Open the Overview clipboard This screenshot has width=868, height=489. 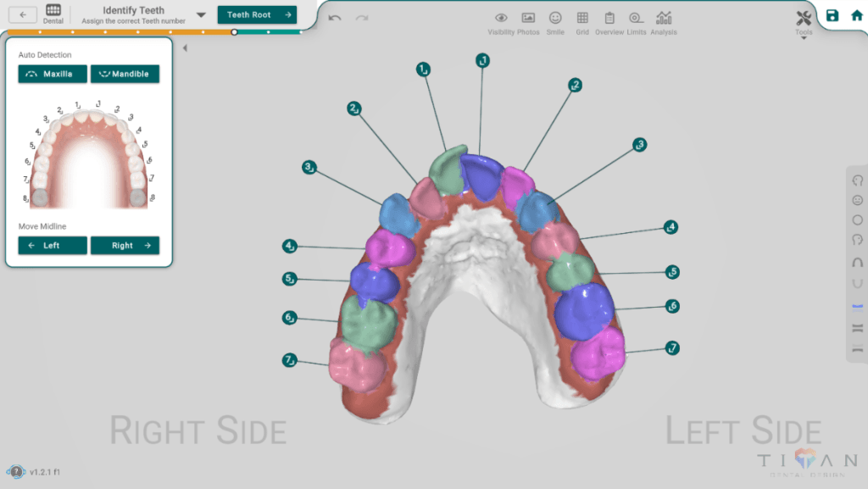click(x=609, y=23)
